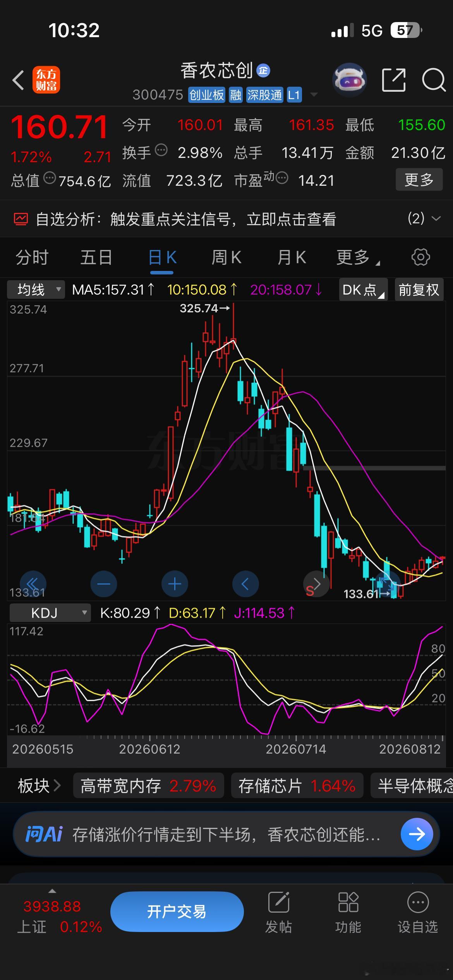Tap the 融 margin tag
Viewport: 453px width, 980px height.
click(235, 95)
